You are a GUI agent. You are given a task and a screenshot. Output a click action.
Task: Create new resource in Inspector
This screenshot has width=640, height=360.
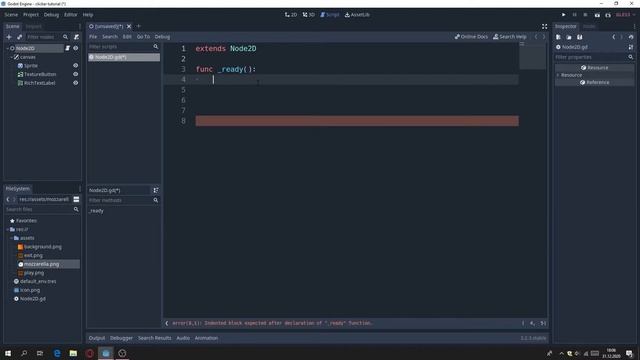tap(558, 37)
